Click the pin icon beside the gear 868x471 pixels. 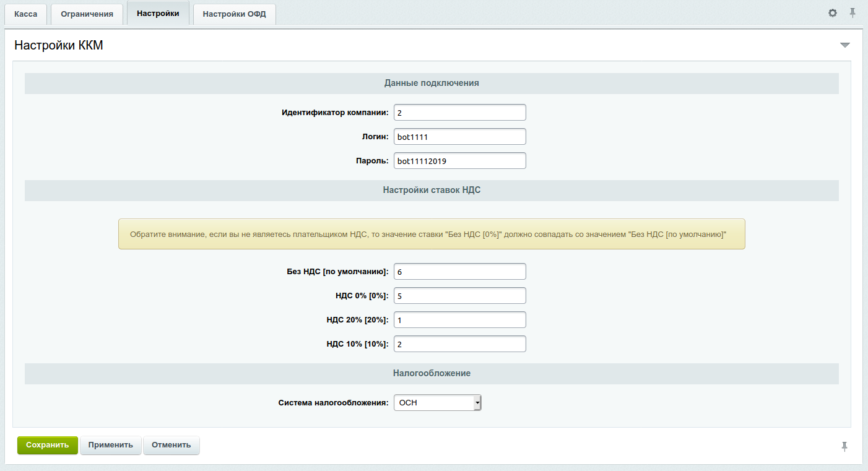(x=853, y=13)
